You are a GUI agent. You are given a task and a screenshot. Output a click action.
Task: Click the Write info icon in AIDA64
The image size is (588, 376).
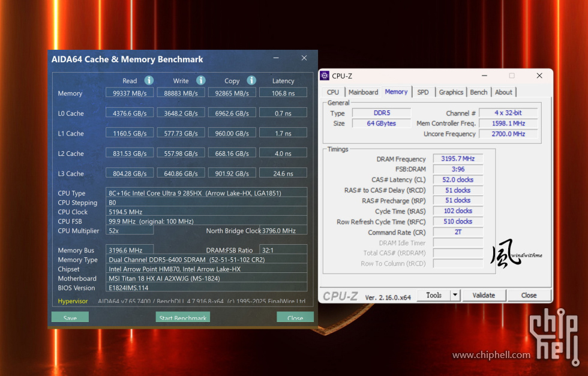point(201,80)
